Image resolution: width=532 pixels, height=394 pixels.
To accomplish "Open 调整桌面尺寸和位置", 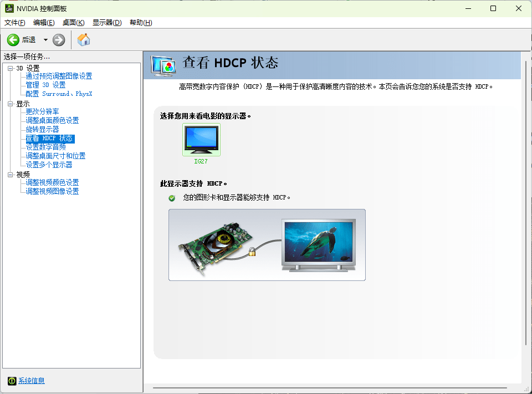I will pyautogui.click(x=55, y=156).
